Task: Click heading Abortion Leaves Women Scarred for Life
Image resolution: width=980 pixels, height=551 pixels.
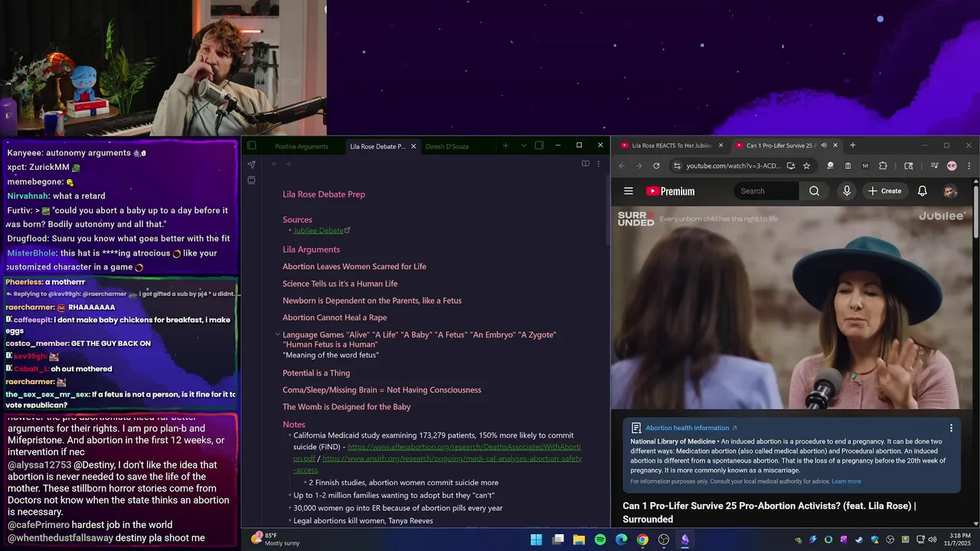Action: [x=354, y=266]
